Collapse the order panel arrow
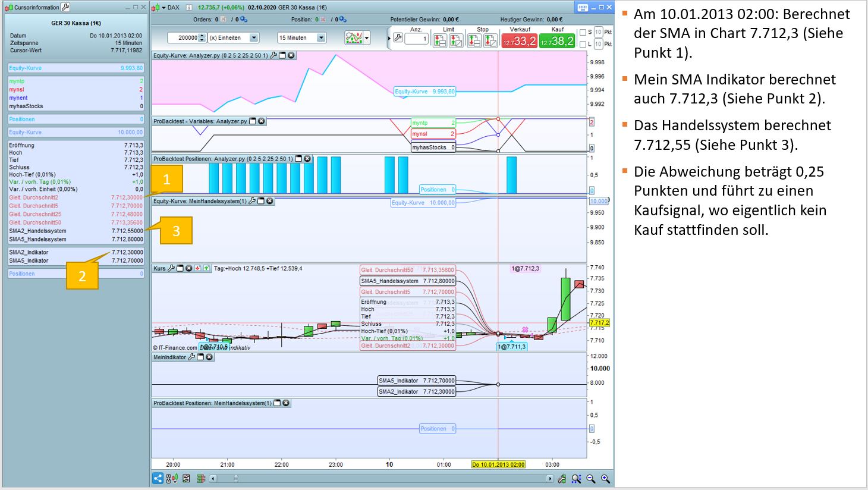The width and height of the screenshot is (868, 490). [x=389, y=38]
